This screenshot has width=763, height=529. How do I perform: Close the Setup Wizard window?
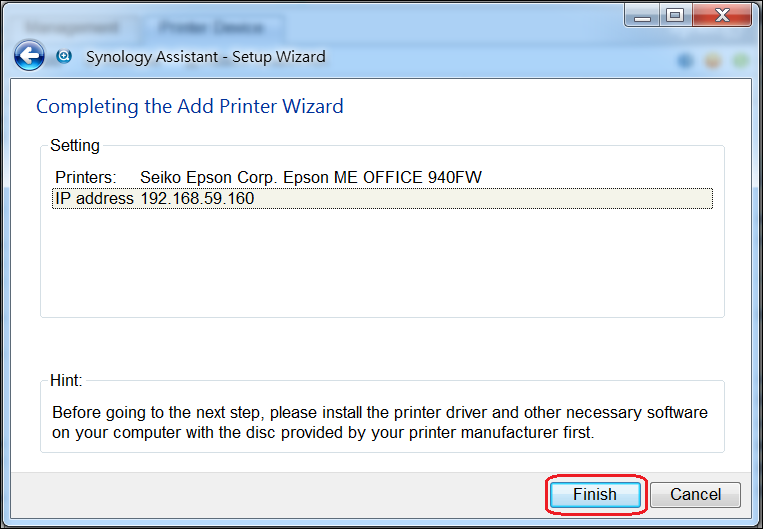pyautogui.click(x=722, y=16)
